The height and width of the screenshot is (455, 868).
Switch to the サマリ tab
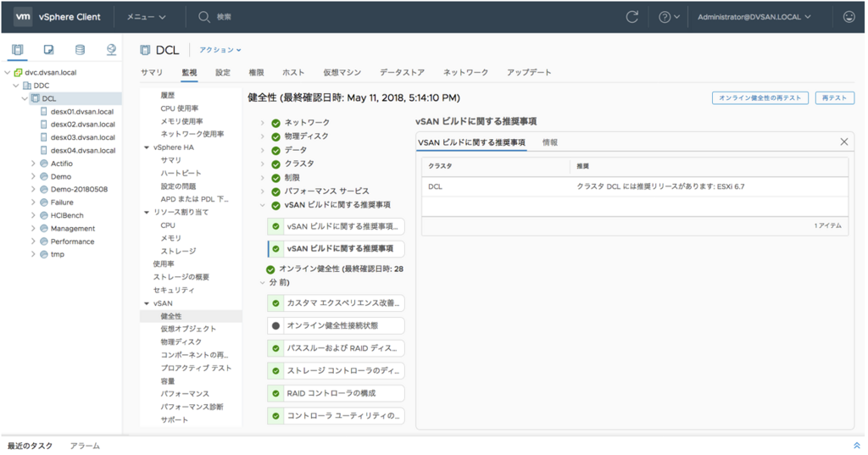(152, 73)
